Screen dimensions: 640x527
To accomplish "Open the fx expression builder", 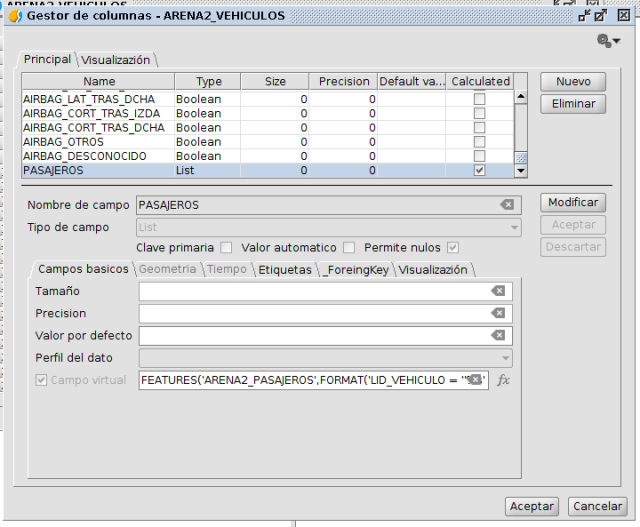I will click(504, 380).
